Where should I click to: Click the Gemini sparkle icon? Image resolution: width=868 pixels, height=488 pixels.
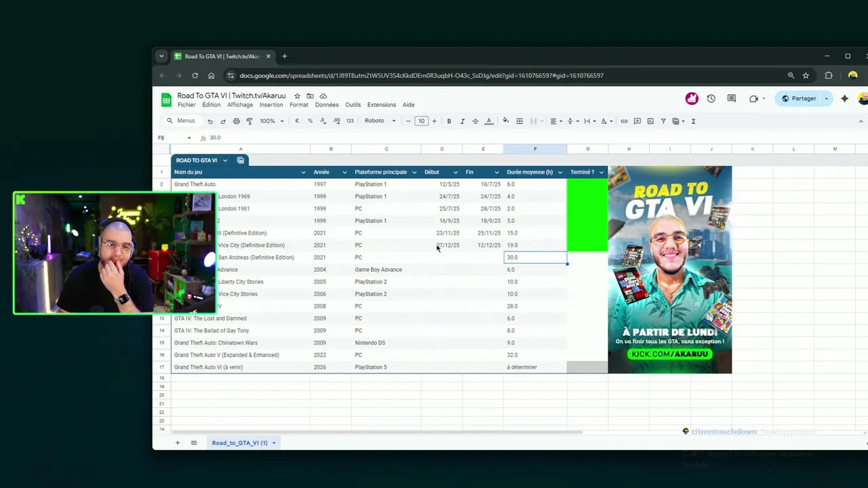click(x=844, y=98)
